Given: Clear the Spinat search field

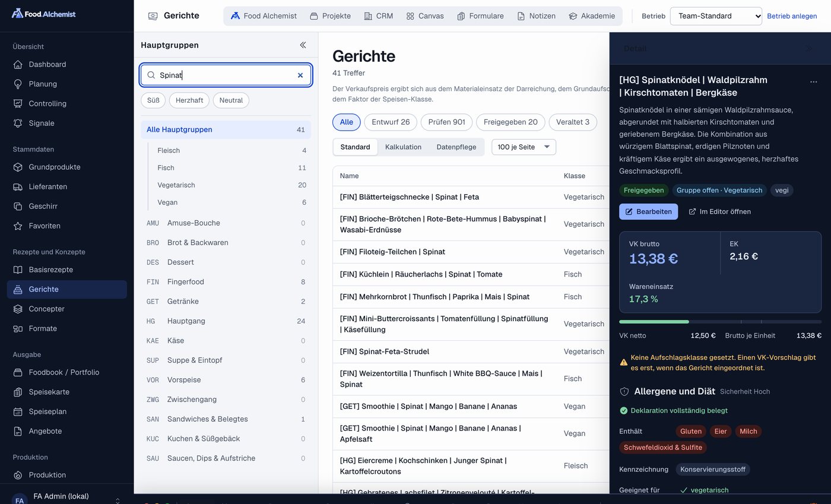Looking at the screenshot, I should tap(300, 75).
